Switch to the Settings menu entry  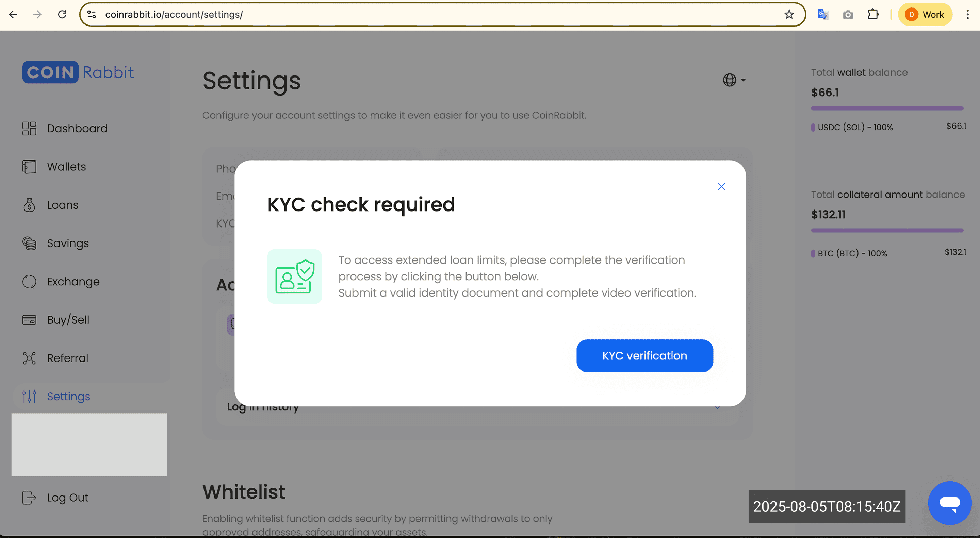point(68,396)
